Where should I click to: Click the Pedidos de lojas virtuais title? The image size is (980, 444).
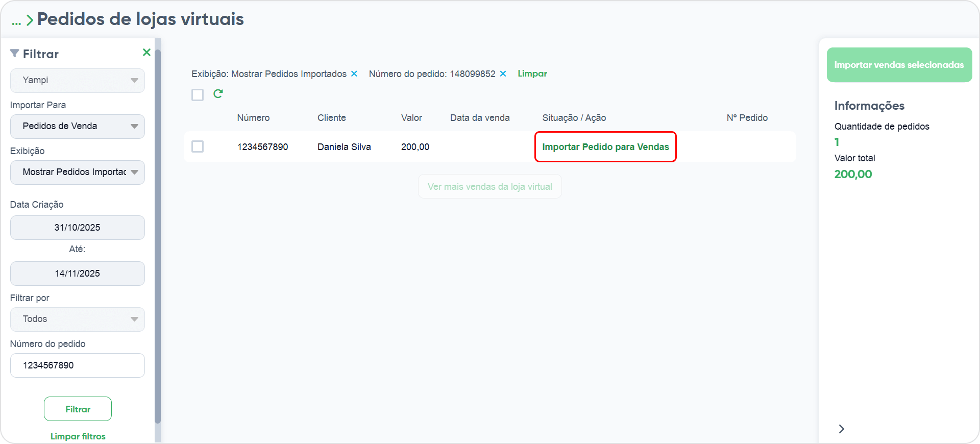(x=140, y=19)
